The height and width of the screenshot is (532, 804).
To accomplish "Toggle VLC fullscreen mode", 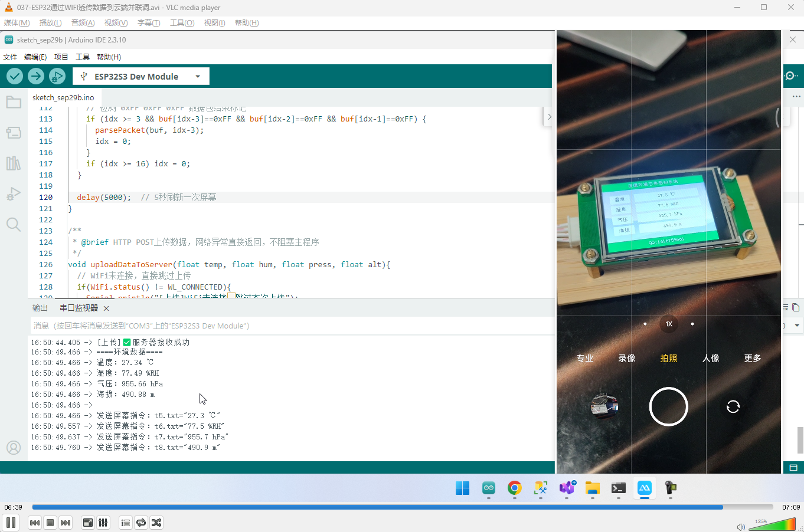I will pyautogui.click(x=88, y=523).
